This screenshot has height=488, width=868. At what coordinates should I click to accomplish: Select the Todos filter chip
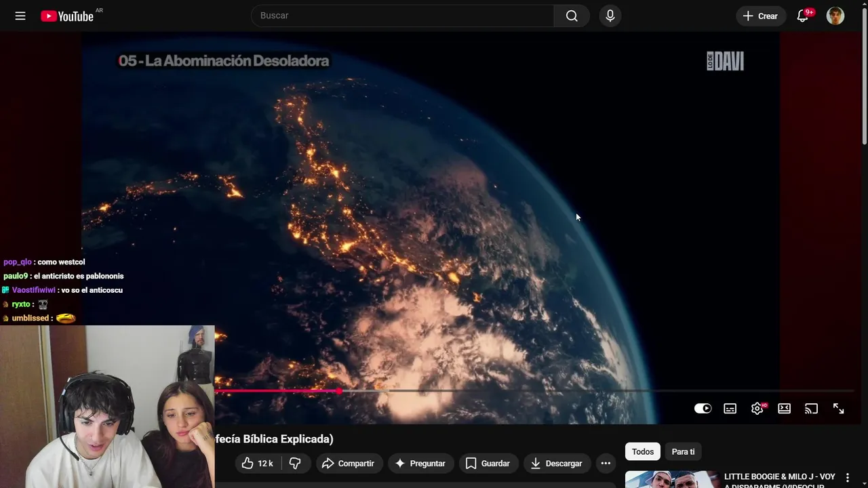click(642, 451)
